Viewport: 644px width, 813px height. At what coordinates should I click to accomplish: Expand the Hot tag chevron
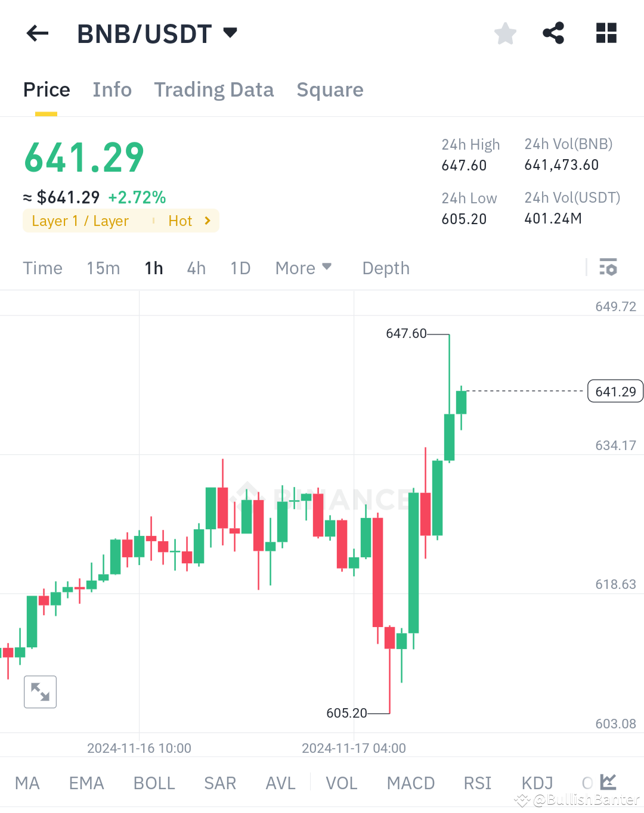207,221
